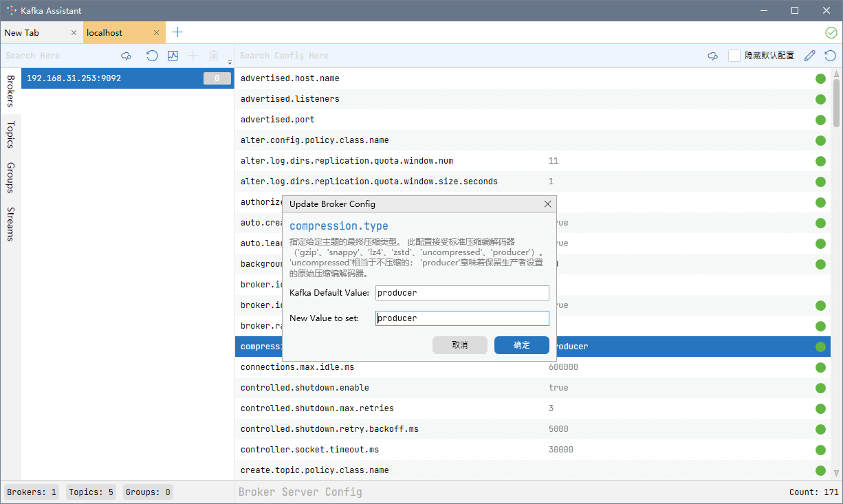Open the Groups side tab
Image resolution: width=843 pixels, height=504 pixels.
pos(10,177)
